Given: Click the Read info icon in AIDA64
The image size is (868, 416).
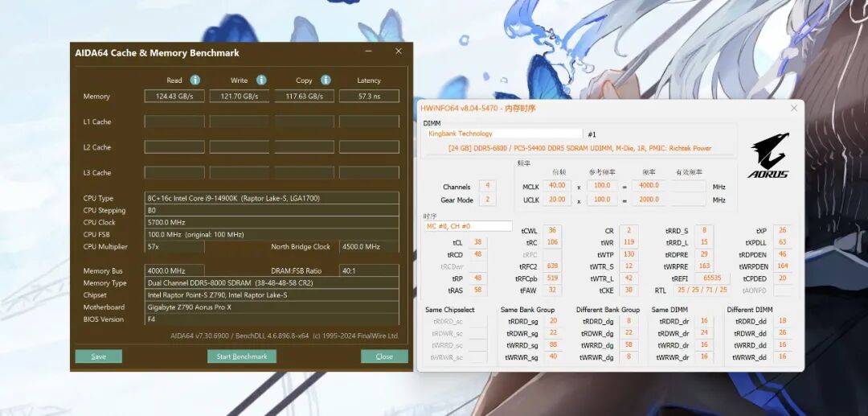Looking at the screenshot, I should tap(194, 80).
